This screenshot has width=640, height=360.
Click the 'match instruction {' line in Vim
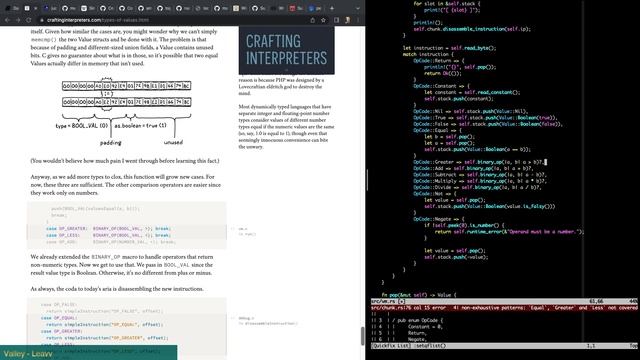point(428,54)
